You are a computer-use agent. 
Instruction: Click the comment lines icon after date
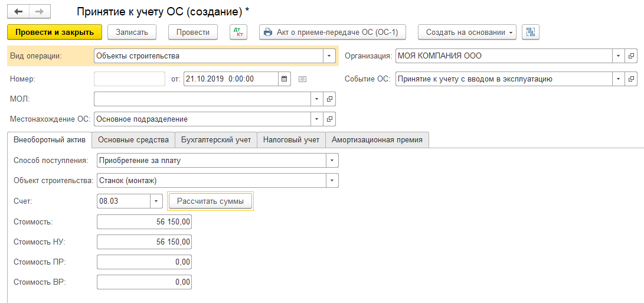click(x=302, y=79)
